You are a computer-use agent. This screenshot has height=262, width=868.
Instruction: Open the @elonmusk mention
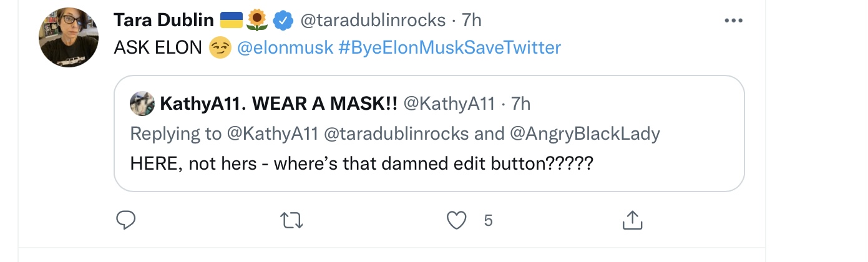pyautogui.click(x=285, y=48)
